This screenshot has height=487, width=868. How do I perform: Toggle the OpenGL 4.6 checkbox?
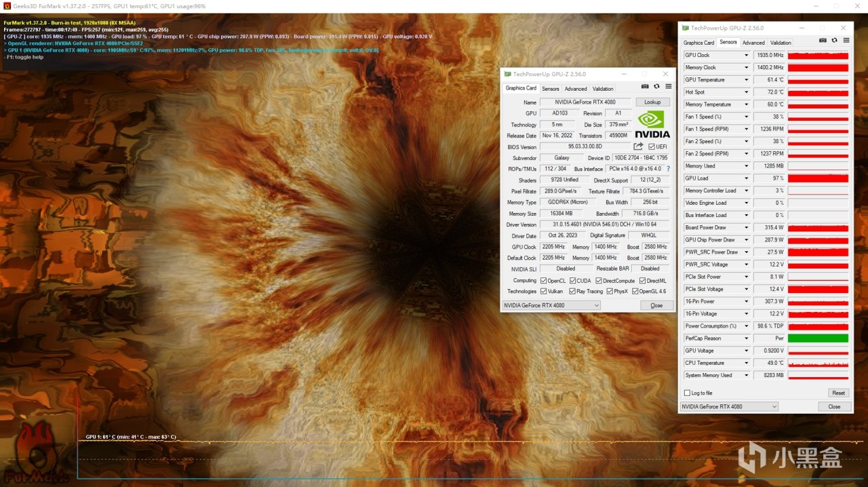click(x=635, y=291)
